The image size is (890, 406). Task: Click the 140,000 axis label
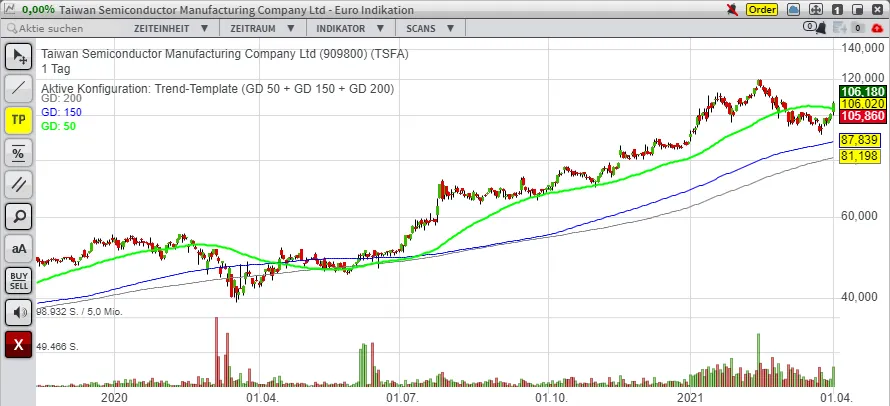[x=861, y=49]
